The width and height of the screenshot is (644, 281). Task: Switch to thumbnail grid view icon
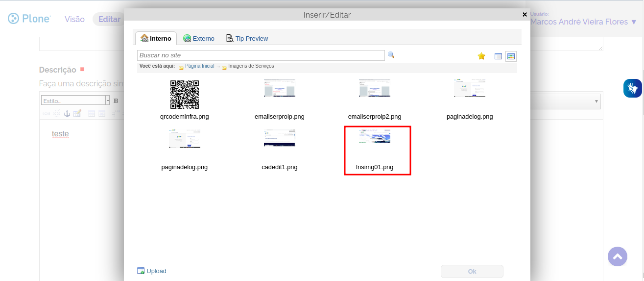(511, 56)
